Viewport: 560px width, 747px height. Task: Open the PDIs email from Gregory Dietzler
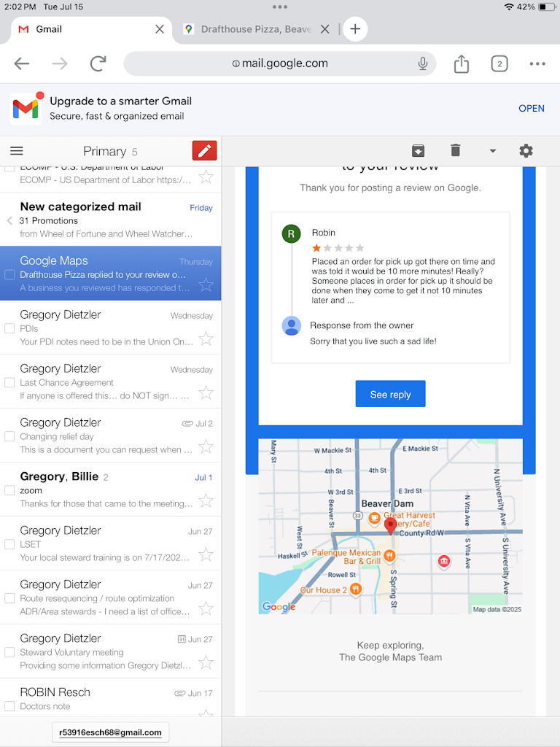tap(111, 328)
